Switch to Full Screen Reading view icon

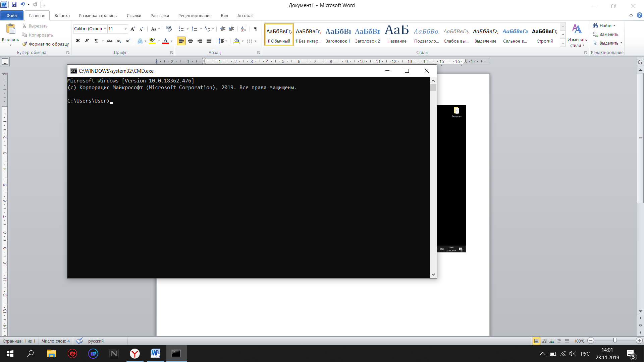coord(544,341)
